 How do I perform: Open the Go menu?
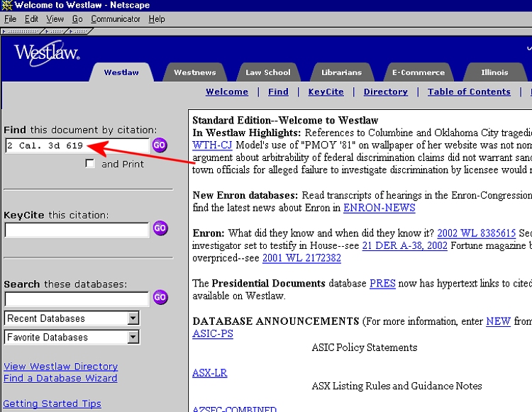tap(77, 19)
